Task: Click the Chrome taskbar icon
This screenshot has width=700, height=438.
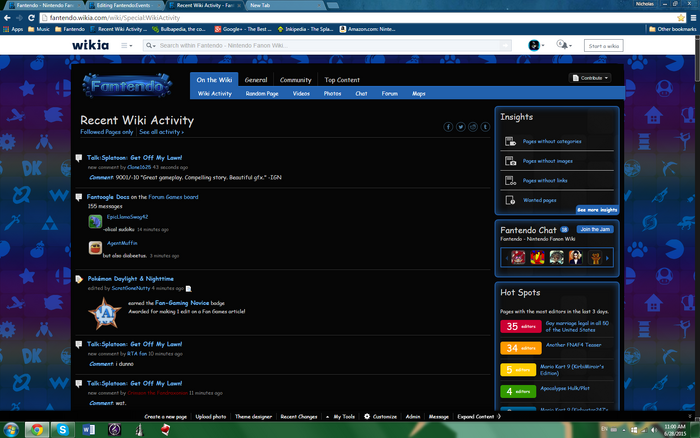Action: click(x=37, y=430)
